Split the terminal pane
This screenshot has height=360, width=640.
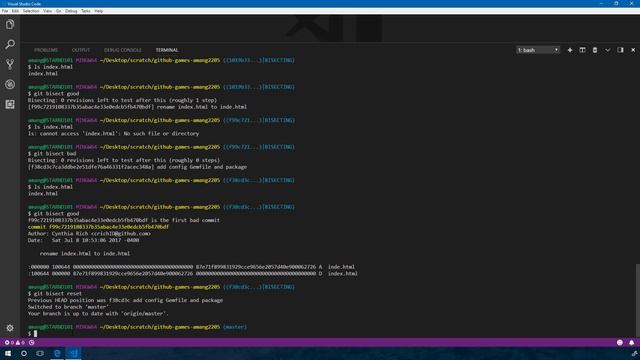582,50
